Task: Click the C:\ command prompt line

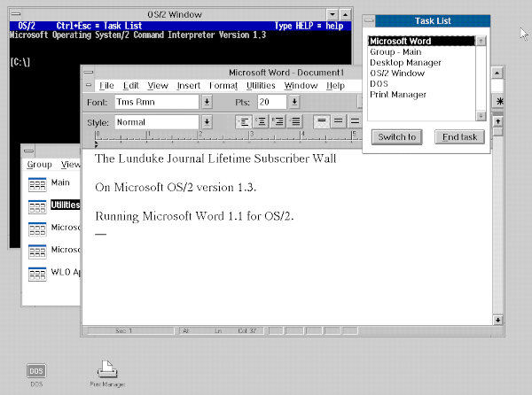Action: [x=20, y=62]
